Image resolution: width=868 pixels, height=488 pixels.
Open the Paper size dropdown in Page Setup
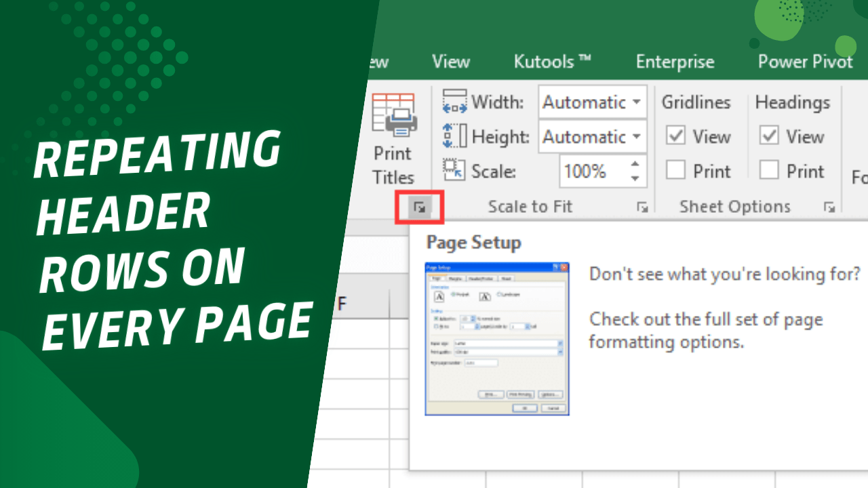coord(561,343)
